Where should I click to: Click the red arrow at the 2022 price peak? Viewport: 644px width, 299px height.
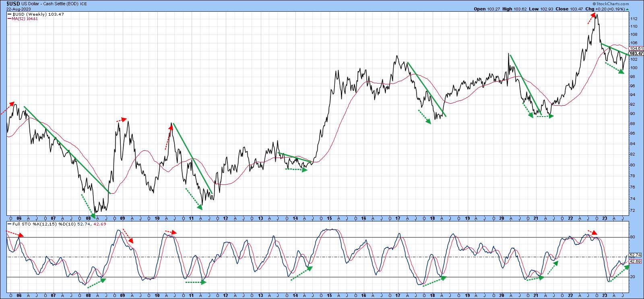592,17
